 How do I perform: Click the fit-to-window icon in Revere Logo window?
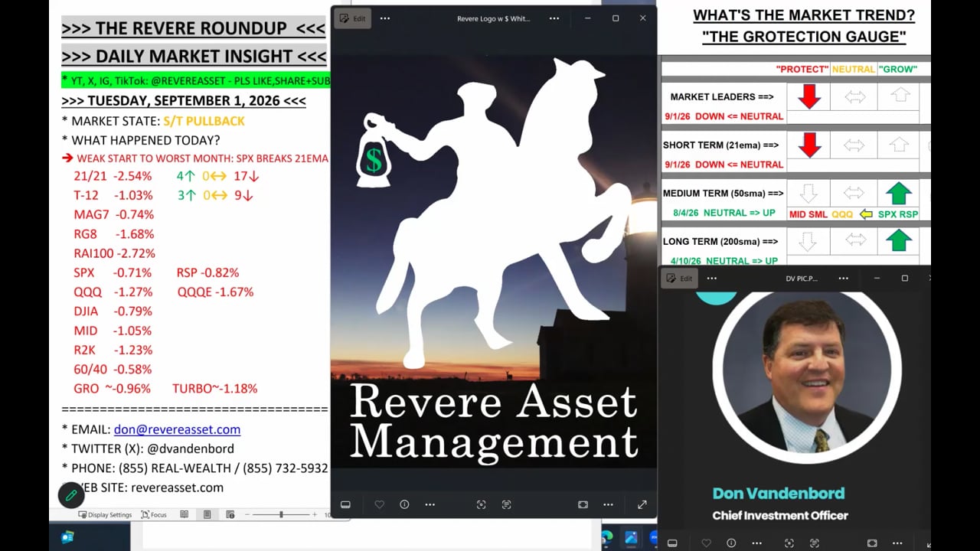(x=583, y=504)
